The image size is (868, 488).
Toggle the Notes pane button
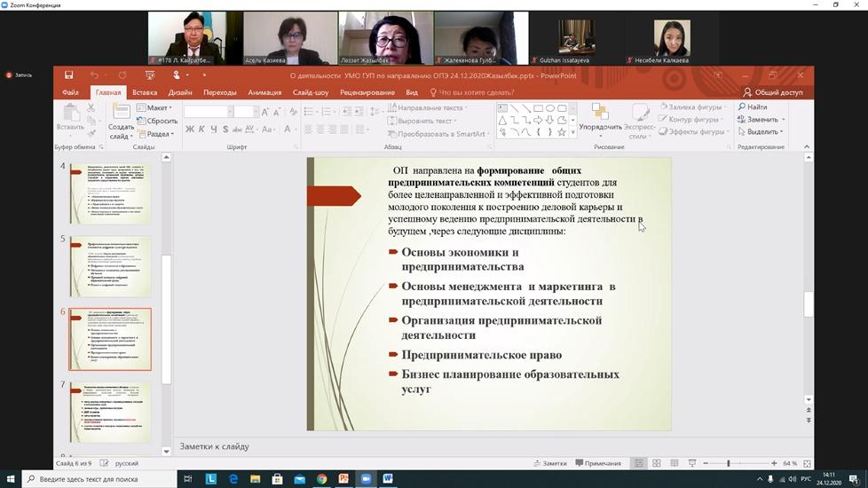point(549,463)
